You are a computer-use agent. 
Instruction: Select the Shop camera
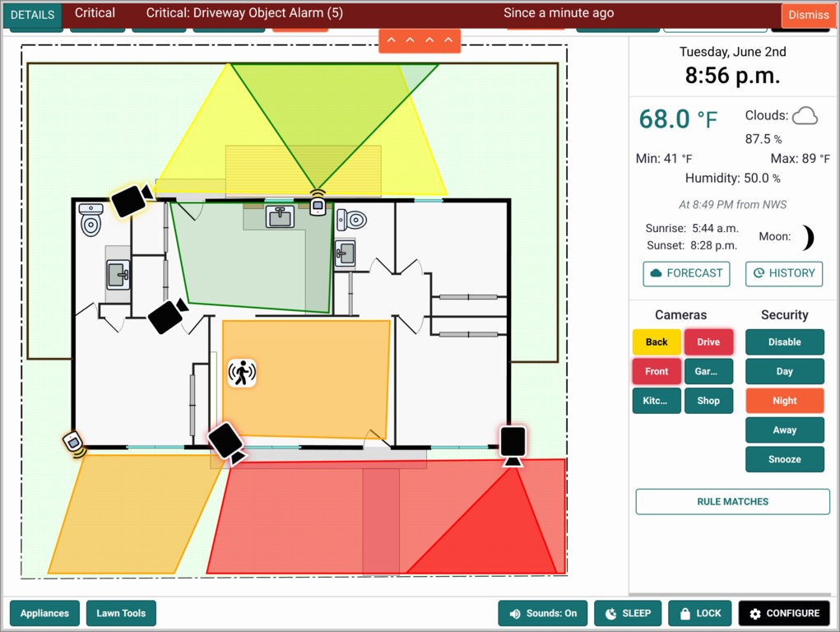point(708,401)
